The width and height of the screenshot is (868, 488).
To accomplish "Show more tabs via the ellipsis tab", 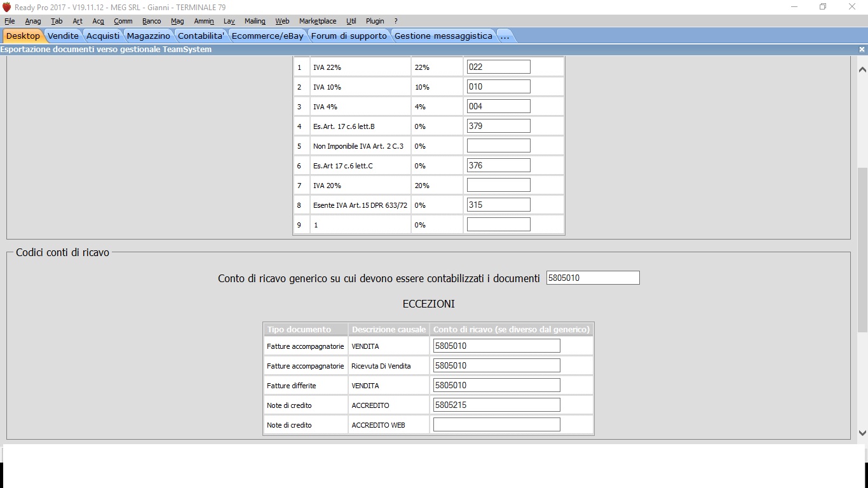I will pos(505,36).
